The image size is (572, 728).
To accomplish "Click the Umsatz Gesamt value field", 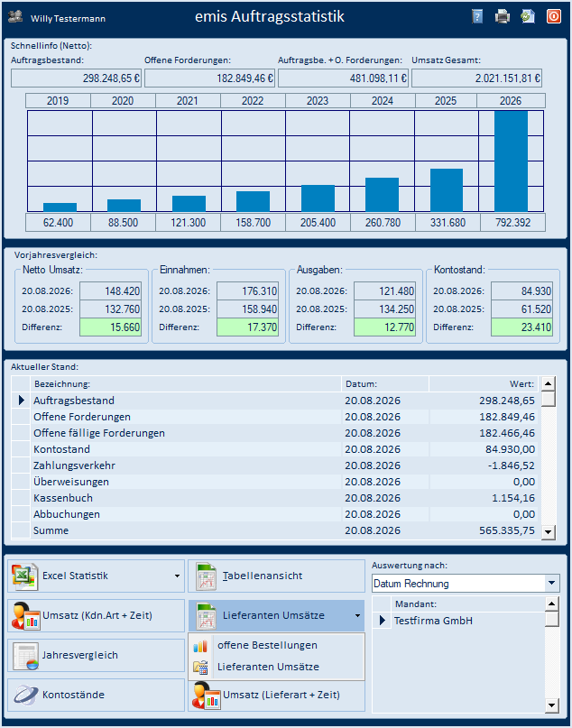I will coord(477,78).
